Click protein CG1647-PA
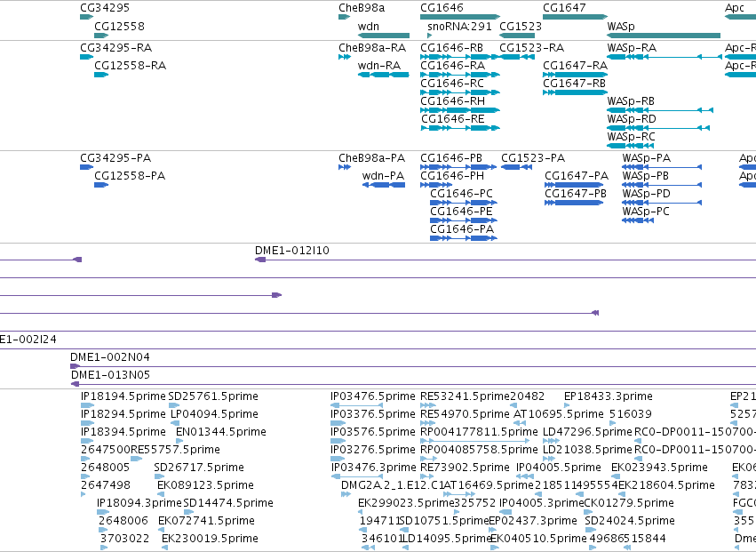The image size is (756, 552). click(574, 185)
